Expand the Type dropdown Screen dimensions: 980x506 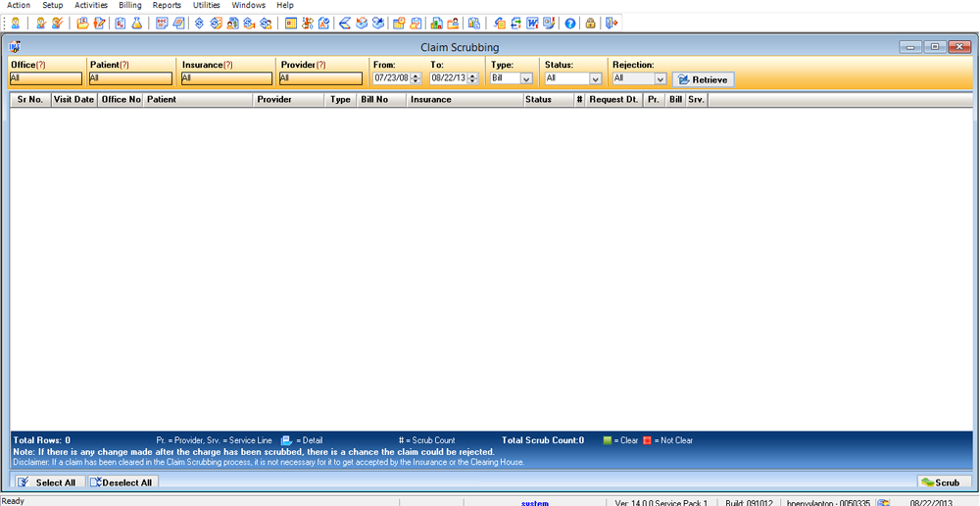click(x=526, y=79)
